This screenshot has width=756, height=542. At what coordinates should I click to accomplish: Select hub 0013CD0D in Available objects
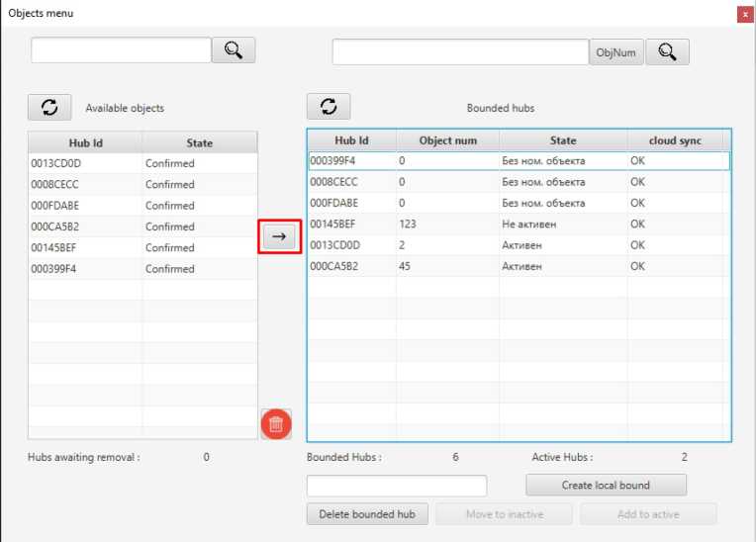pyautogui.click(x=85, y=163)
